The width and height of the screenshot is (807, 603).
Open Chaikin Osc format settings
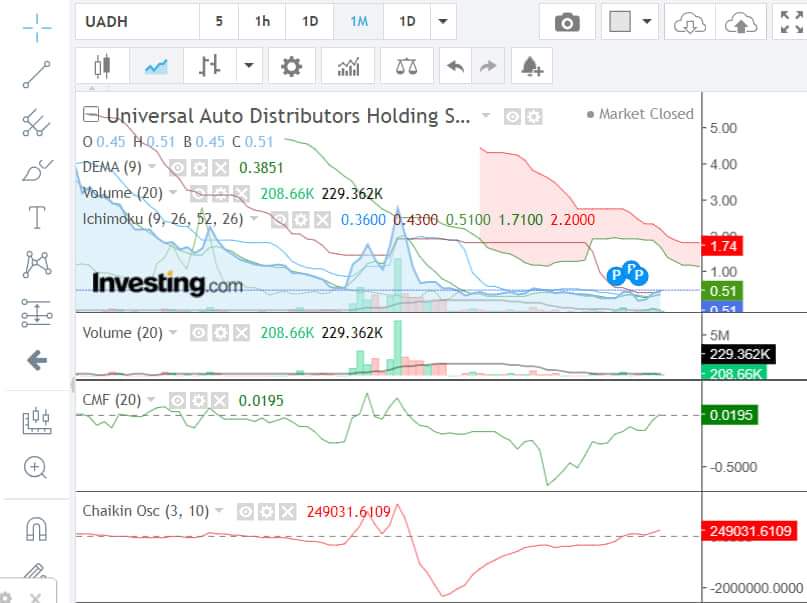tap(266, 511)
